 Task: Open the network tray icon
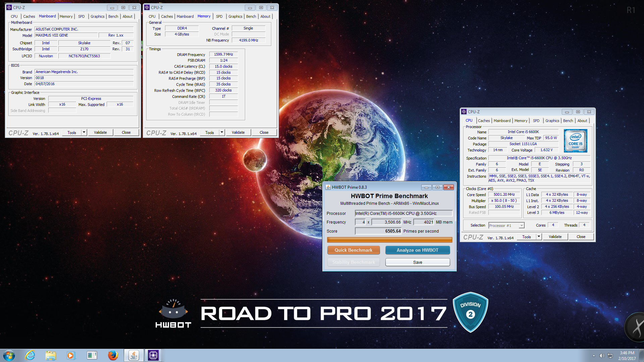point(610,356)
